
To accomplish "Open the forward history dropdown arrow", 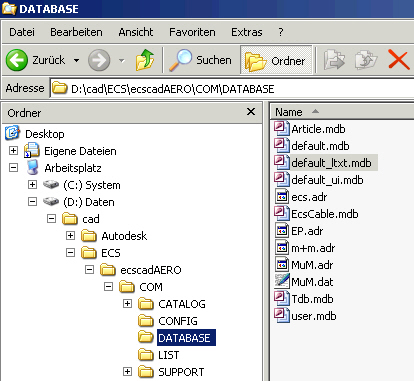I will [122, 60].
